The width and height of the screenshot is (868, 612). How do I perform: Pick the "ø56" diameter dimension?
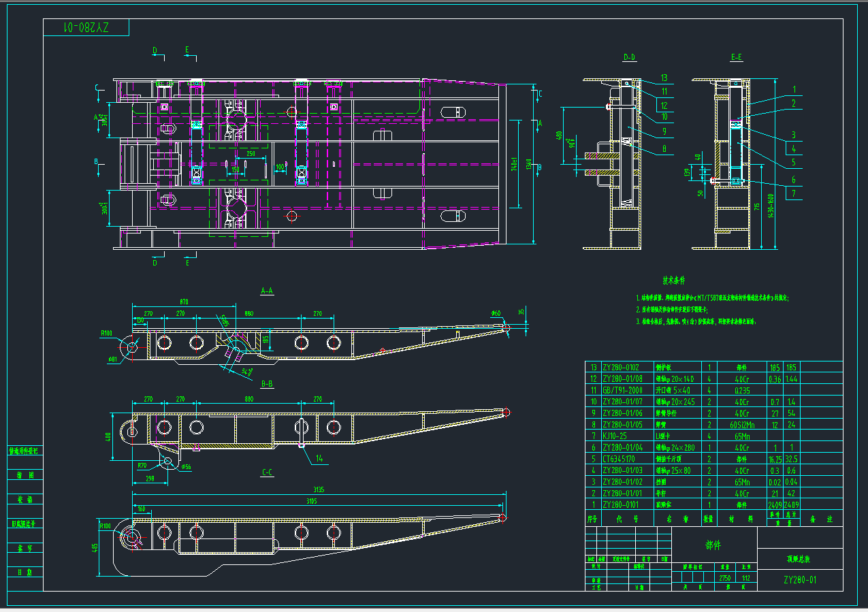click(186, 466)
